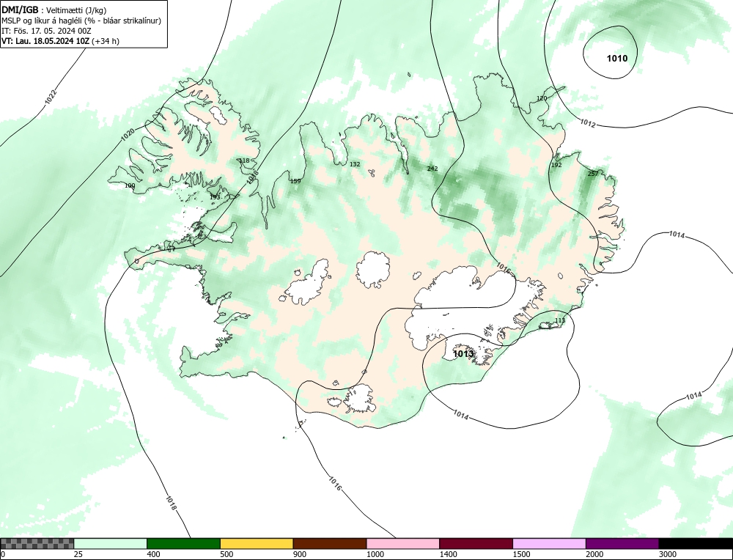Pick the brown 900–1000 legend swatch
This screenshot has height=560, width=733.
point(330,544)
